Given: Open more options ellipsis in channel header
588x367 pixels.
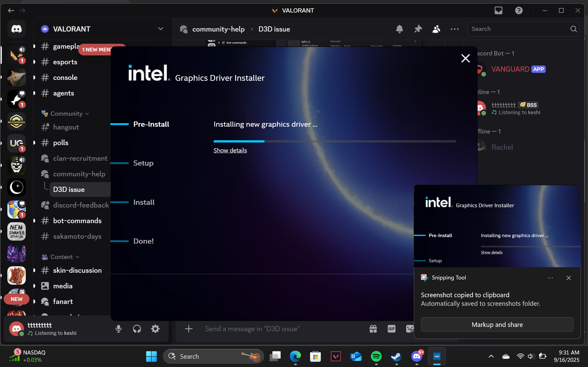Looking at the screenshot, I should click(455, 29).
